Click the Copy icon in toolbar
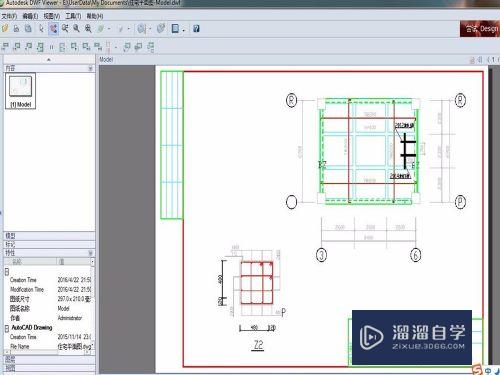The height and width of the screenshot is (375, 500). point(28,29)
